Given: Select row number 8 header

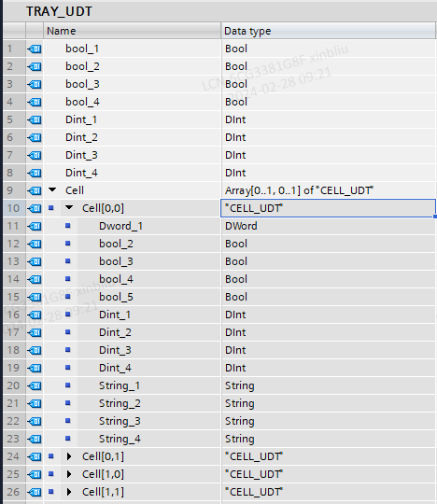Looking at the screenshot, I should tap(14, 173).
